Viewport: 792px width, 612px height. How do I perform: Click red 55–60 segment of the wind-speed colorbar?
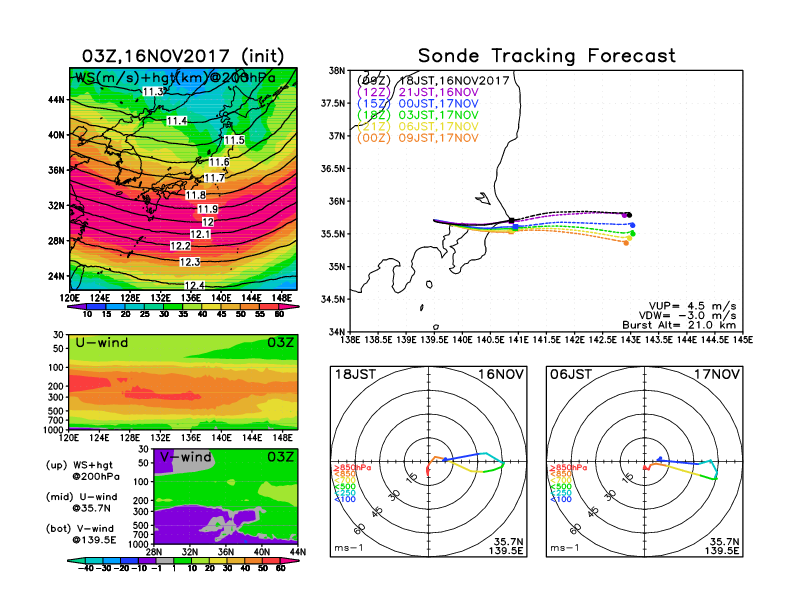point(269,307)
